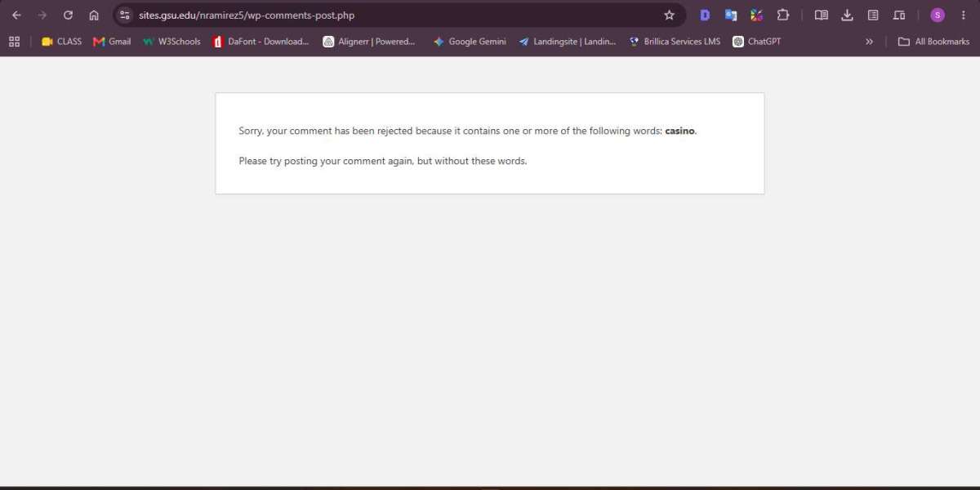Open the Alignerr | Powered bookmark
The height and width of the screenshot is (490, 980).
click(x=369, y=41)
